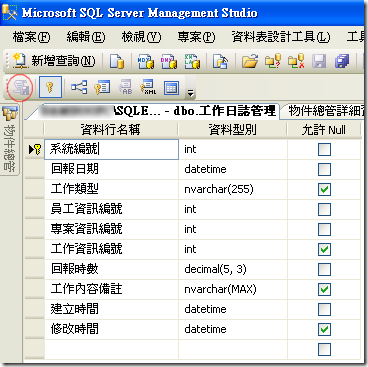Click the MDX query toolbar icon

[146, 61]
